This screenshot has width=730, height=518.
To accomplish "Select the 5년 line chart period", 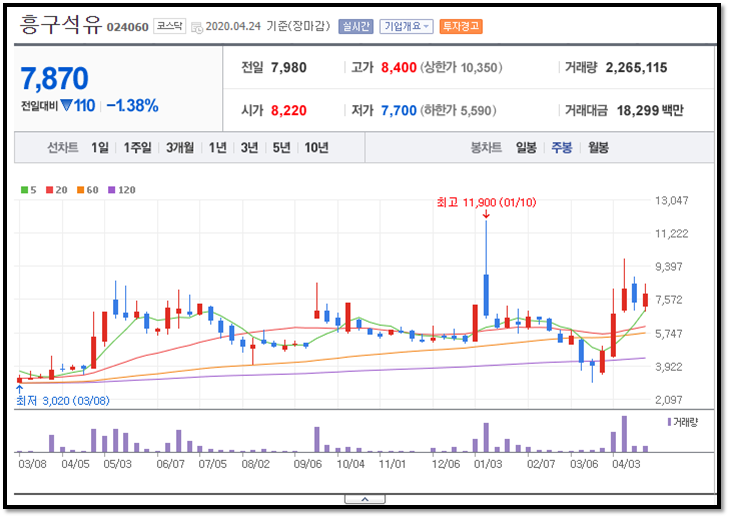I will (281, 148).
